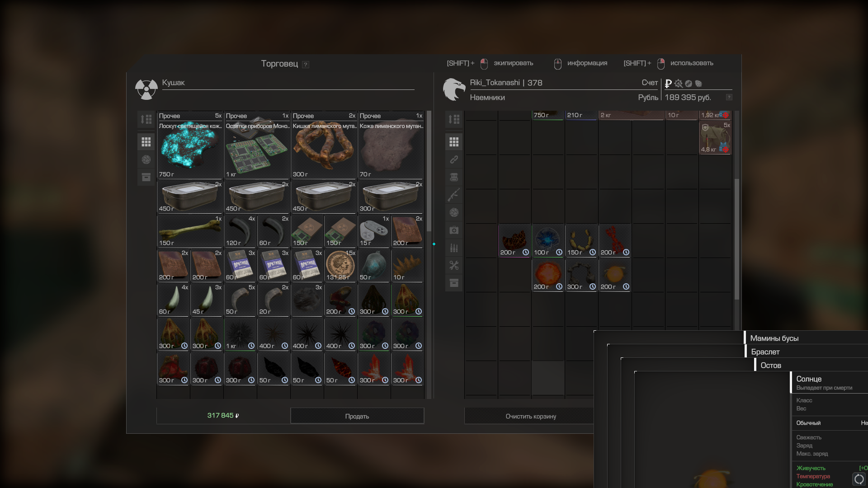The image size is (868, 488).
Task: Select the white fang stack 3x 45 г
Action: click(x=207, y=300)
